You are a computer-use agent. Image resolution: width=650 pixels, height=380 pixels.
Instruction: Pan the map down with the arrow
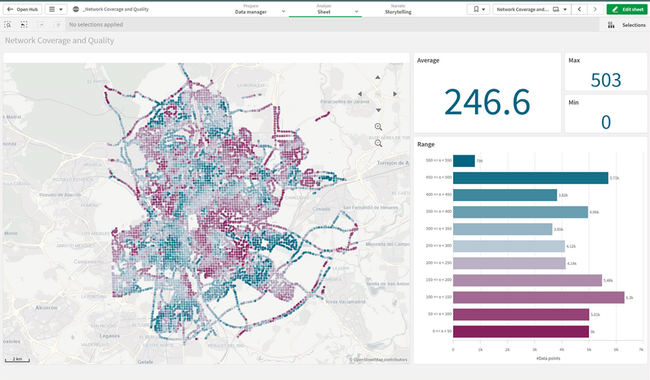378,110
